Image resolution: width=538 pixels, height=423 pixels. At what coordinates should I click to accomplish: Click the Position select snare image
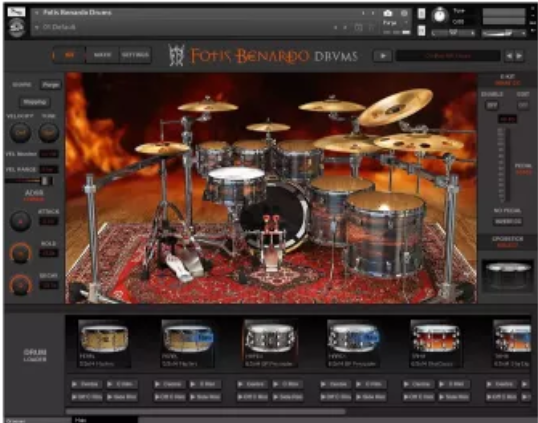(x=507, y=276)
